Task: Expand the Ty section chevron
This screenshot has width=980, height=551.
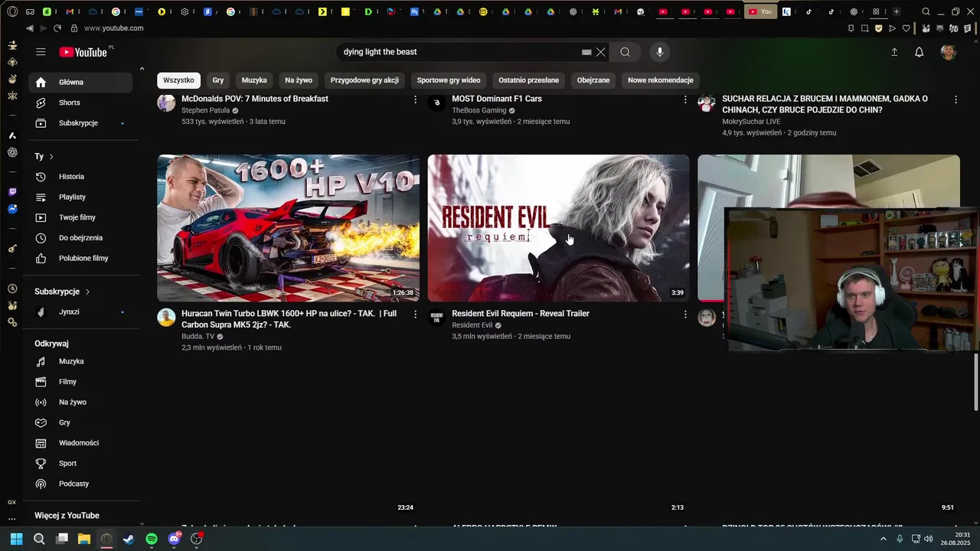Action: (x=51, y=156)
